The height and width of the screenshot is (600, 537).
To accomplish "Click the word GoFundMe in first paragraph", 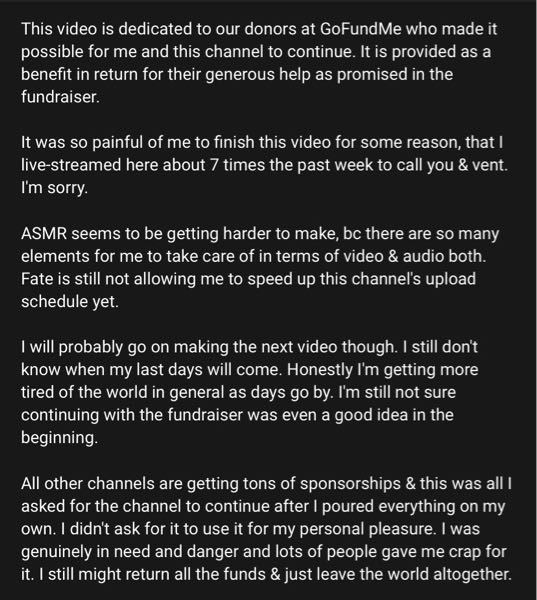I will click(360, 29).
